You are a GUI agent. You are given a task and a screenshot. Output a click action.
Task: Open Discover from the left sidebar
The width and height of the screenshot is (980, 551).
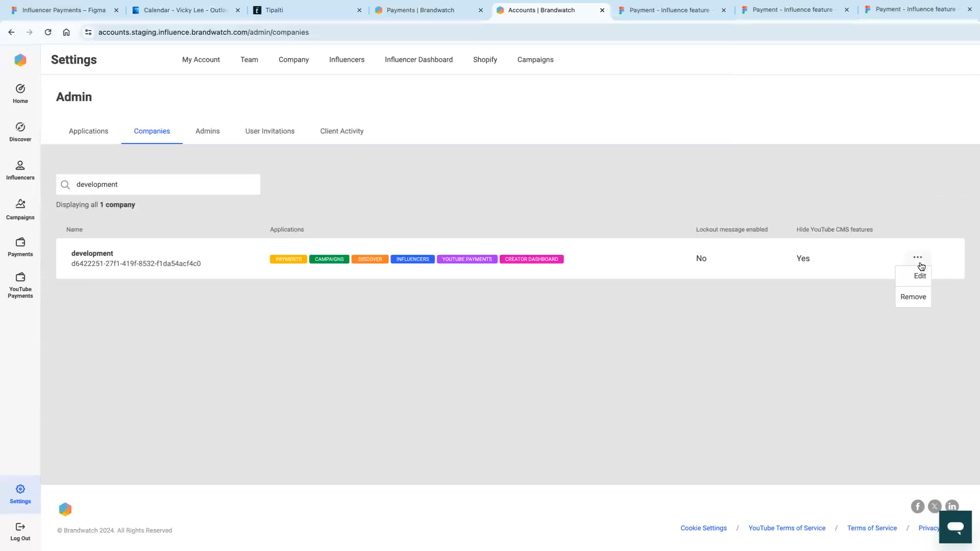pyautogui.click(x=20, y=131)
